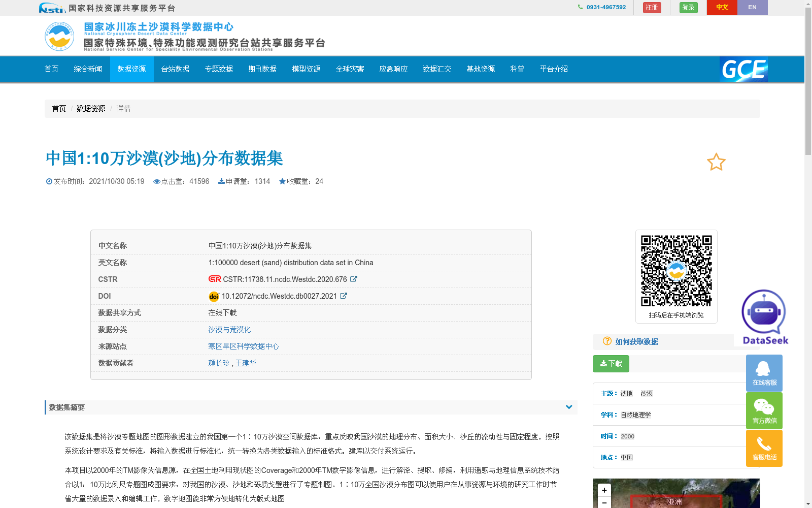
Task: Click the English name text value
Action: tap(291, 263)
